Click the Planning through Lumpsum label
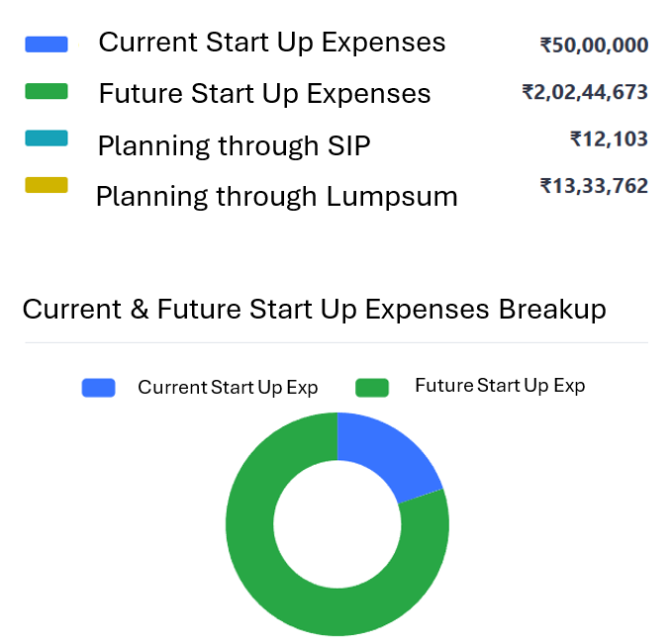Image resolution: width=672 pixels, height=644 pixels. [276, 196]
